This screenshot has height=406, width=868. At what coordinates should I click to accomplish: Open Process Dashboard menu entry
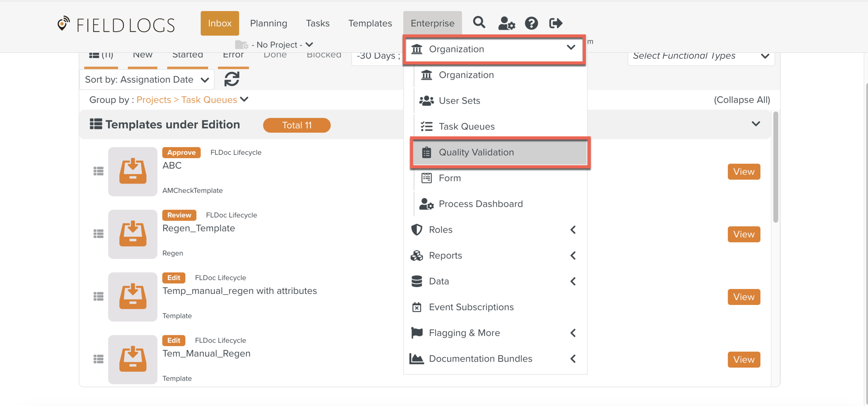coord(480,204)
